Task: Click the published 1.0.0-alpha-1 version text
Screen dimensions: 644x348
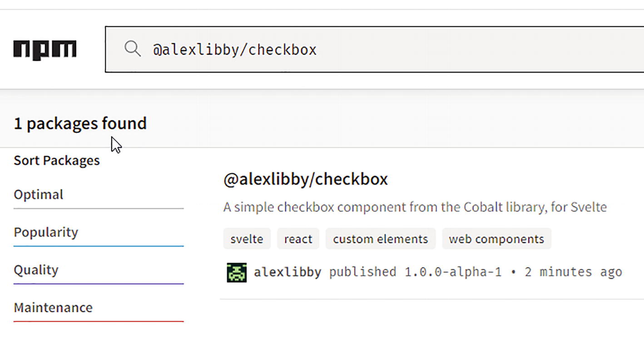Action: tap(415, 272)
